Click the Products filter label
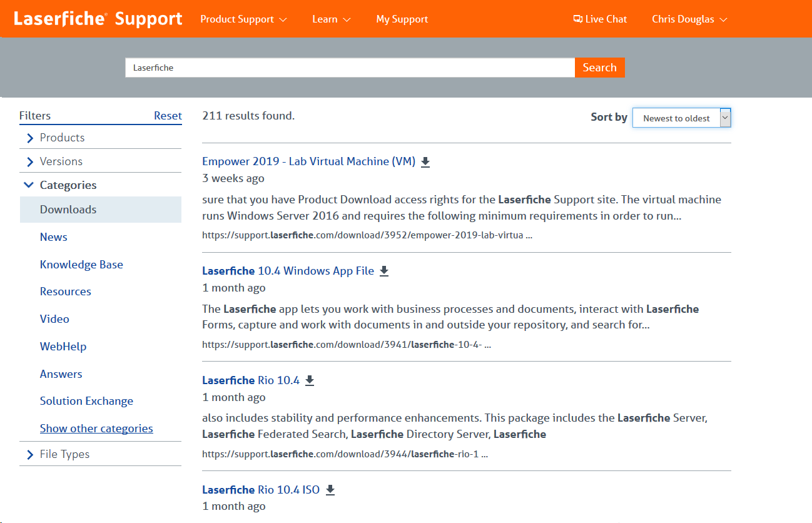Viewport: 812px width, 523px height. point(62,138)
